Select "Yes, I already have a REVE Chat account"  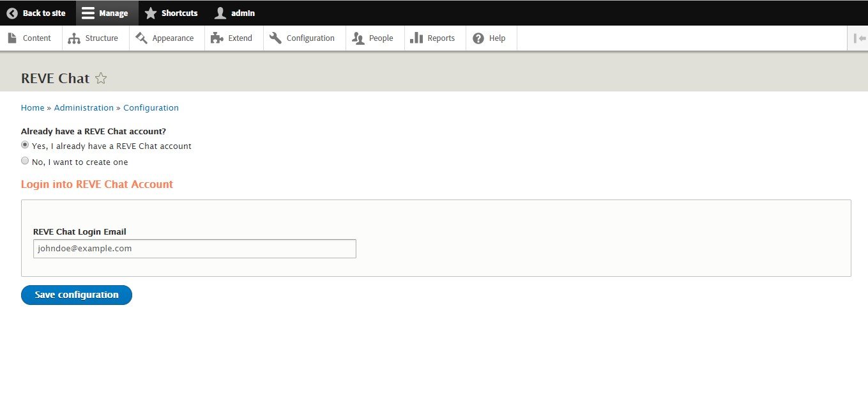coord(25,145)
